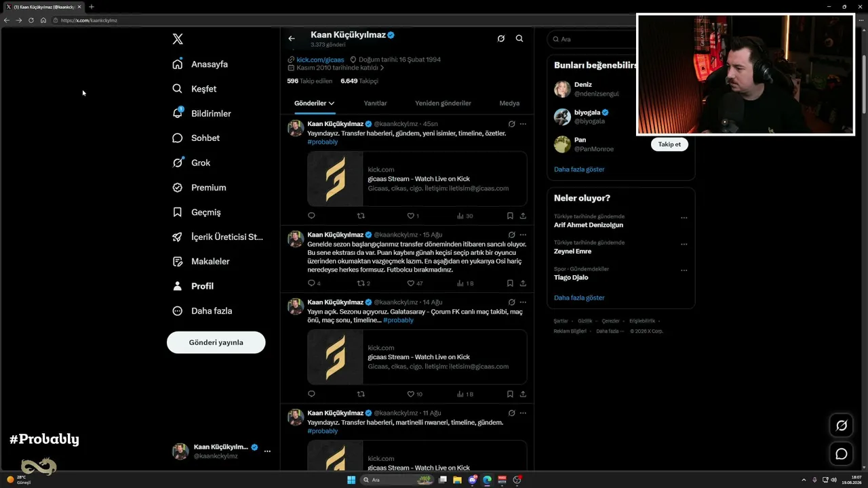This screenshot has height=488, width=868.
Task: Open Microsoft Edge from the taskbar
Action: coord(487,480)
